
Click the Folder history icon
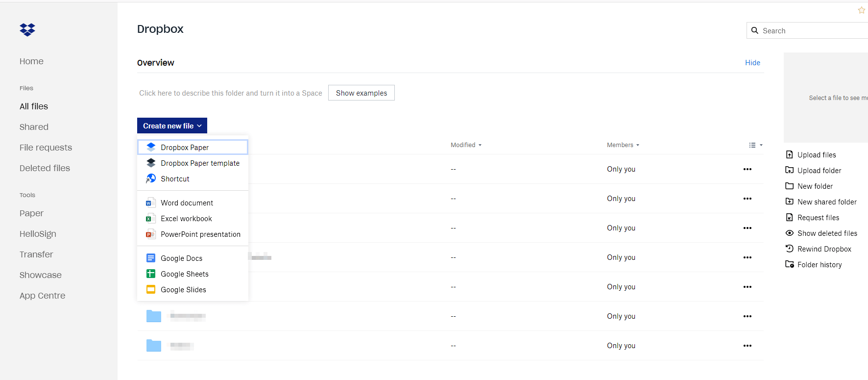[x=790, y=264]
